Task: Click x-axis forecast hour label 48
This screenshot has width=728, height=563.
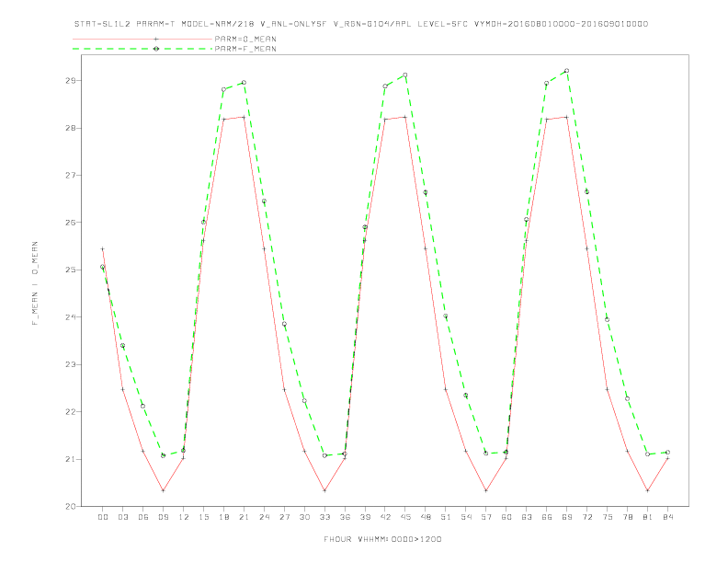Action: (426, 517)
